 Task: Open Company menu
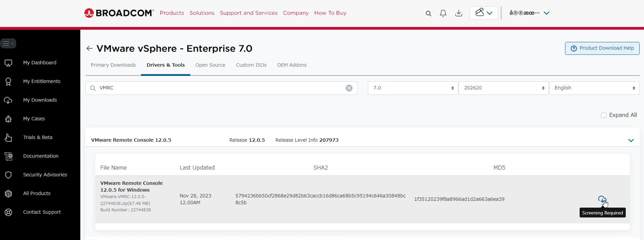[x=296, y=13]
